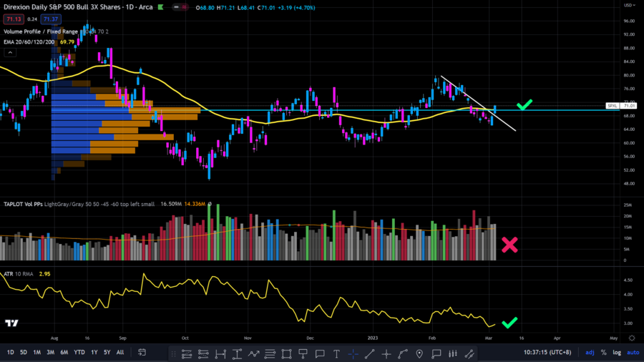644x362 pixels.
Task: Toggle log scale on price axis
Action: point(618,353)
